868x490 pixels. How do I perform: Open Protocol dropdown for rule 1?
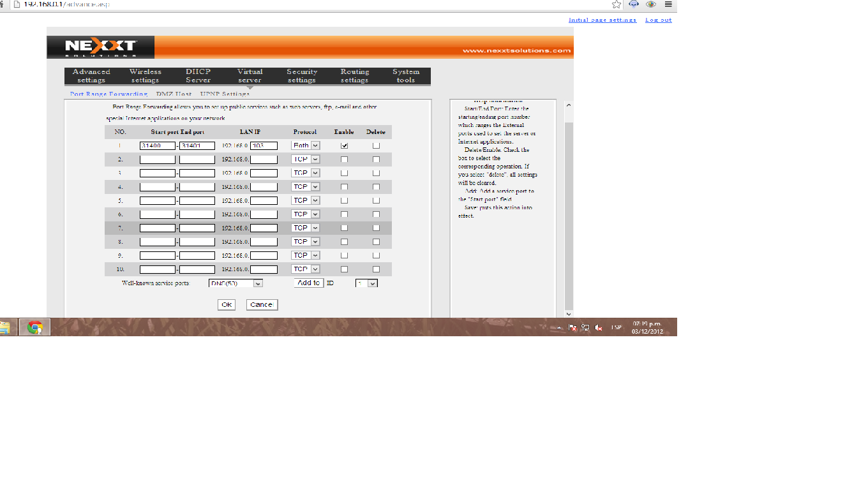click(x=306, y=145)
